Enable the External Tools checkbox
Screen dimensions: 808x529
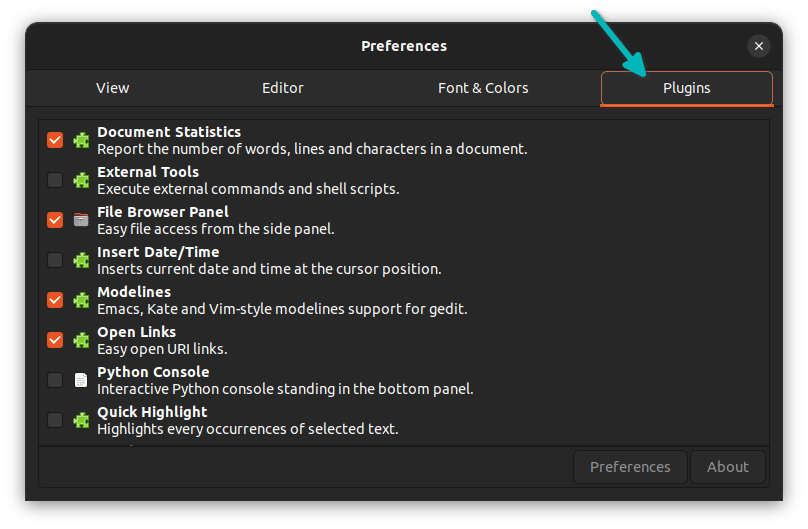pos(55,180)
